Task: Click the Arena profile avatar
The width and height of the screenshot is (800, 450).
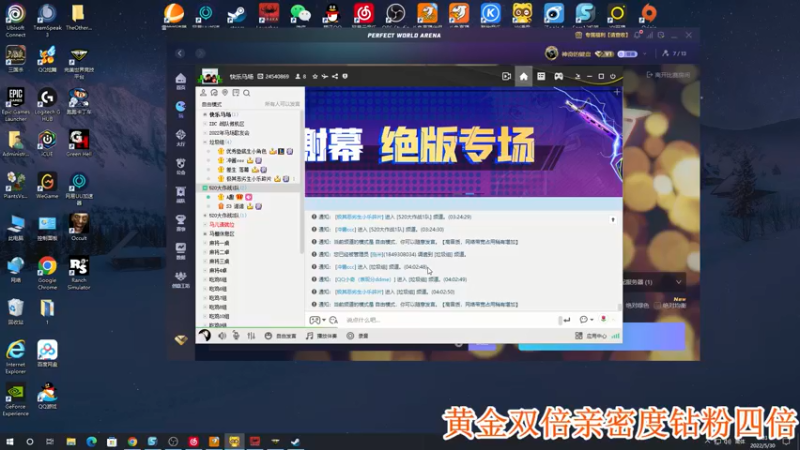Action: coord(552,53)
